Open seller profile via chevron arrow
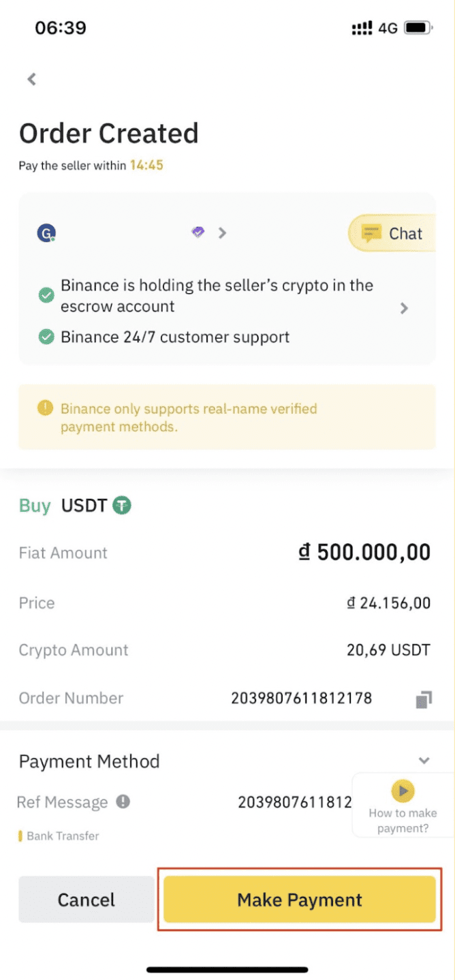This screenshot has width=455, height=980. point(222,233)
